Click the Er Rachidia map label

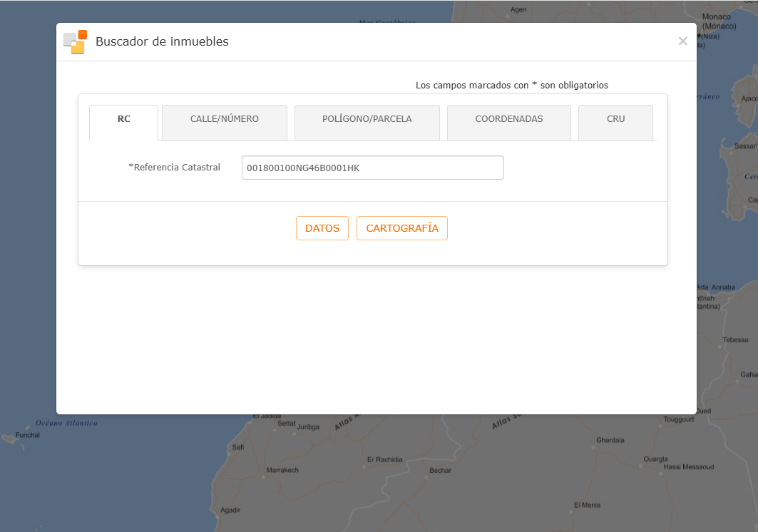pyautogui.click(x=385, y=459)
